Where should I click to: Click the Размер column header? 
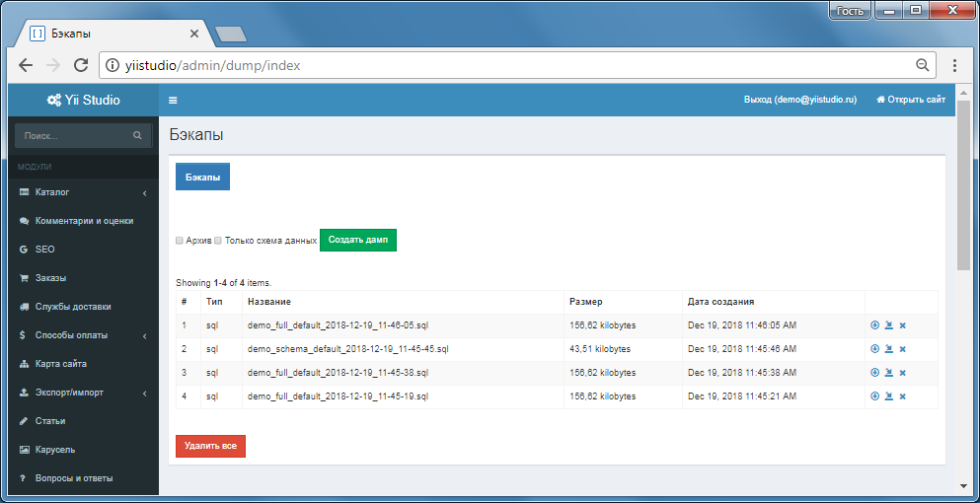(586, 302)
